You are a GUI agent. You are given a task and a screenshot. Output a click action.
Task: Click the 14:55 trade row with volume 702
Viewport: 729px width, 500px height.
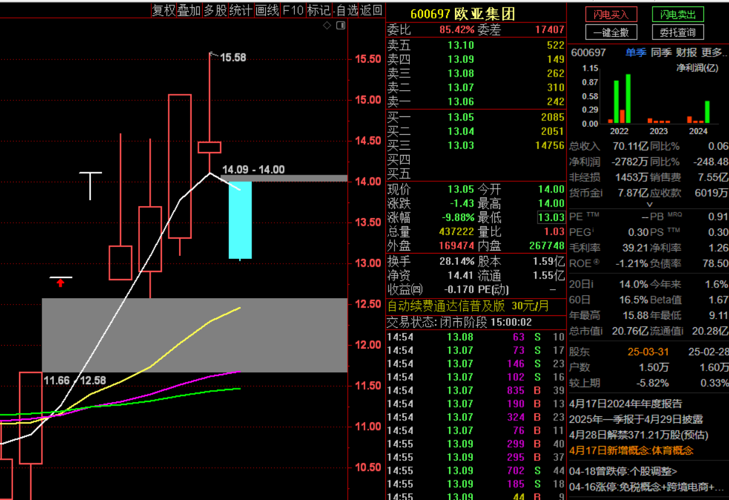coord(476,470)
